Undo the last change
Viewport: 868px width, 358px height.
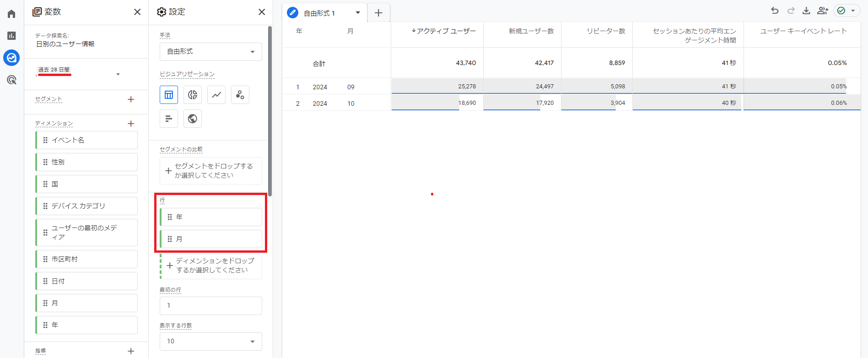click(x=775, y=11)
